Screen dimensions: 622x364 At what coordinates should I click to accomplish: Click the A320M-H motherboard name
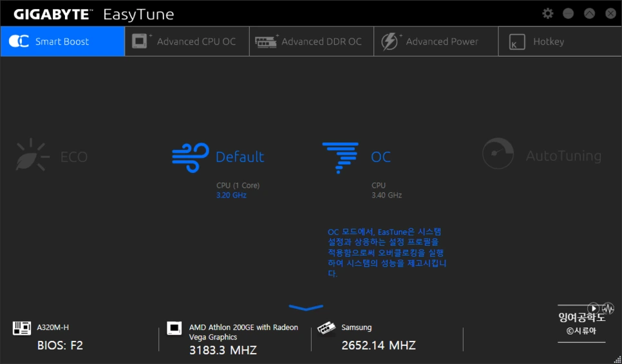(53, 327)
